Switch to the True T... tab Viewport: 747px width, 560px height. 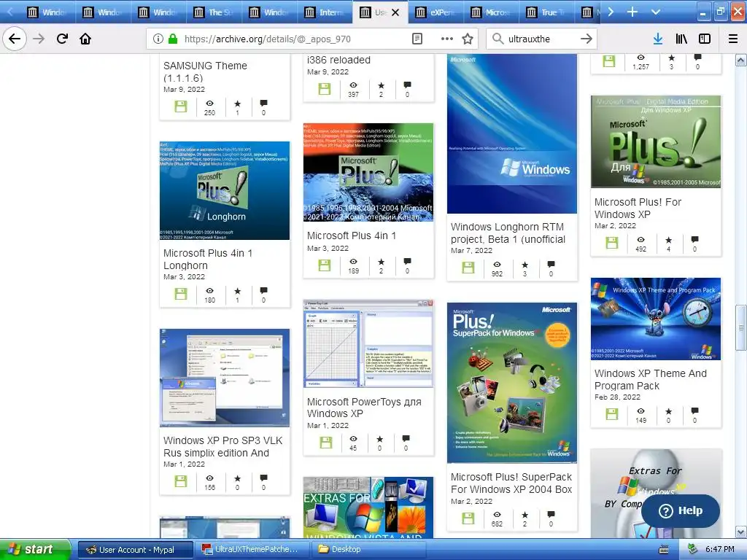(x=547, y=12)
